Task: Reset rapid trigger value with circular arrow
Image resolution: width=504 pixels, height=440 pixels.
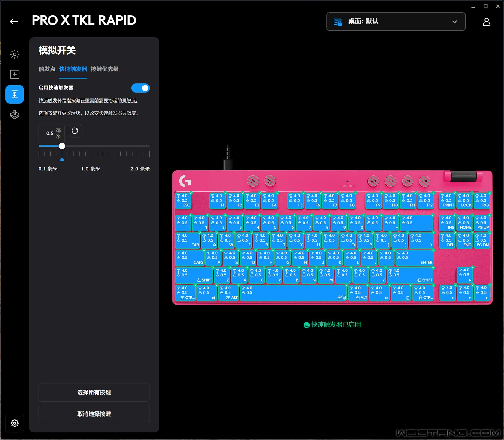Action: (x=75, y=131)
